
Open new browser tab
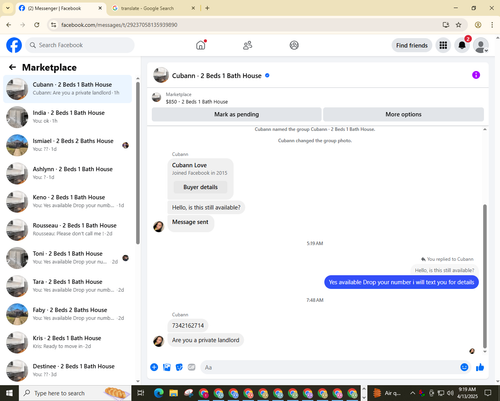[207, 8]
